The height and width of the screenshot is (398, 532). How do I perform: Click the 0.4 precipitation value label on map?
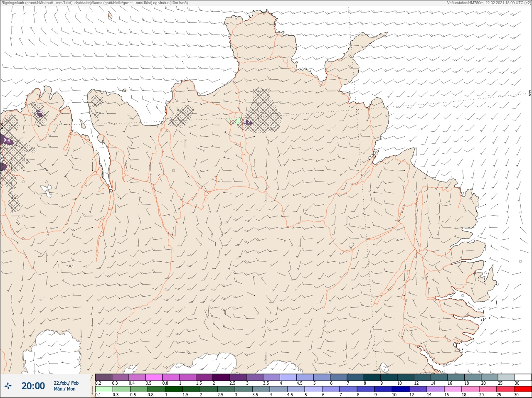point(7,140)
